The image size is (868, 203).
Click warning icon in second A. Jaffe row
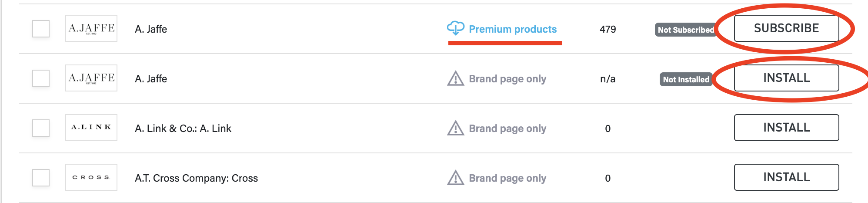[x=455, y=79]
